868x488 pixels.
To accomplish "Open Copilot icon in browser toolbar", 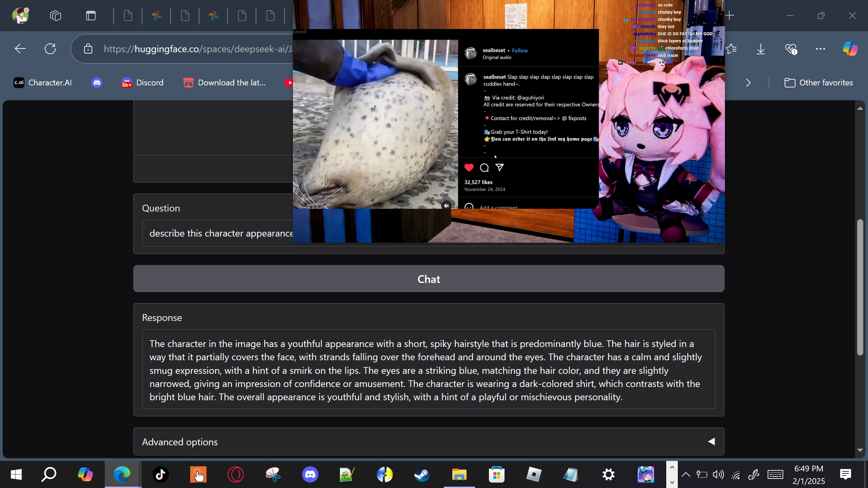I will pos(850,49).
